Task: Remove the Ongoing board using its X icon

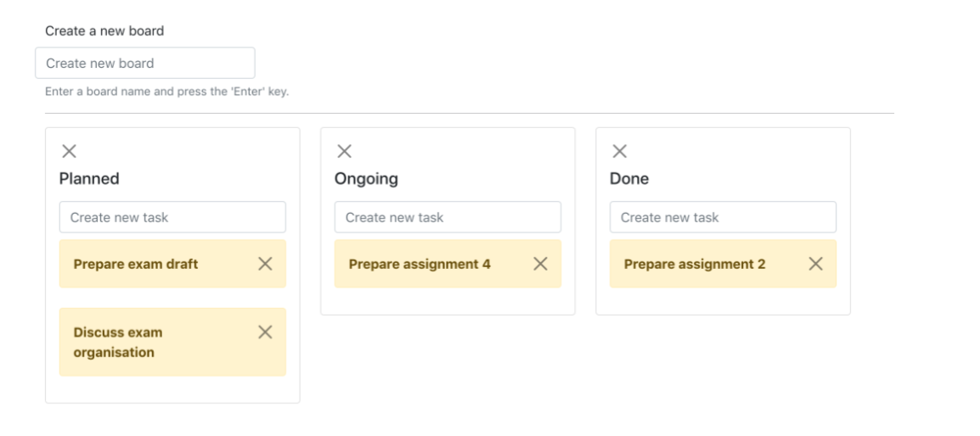Action: click(x=344, y=151)
